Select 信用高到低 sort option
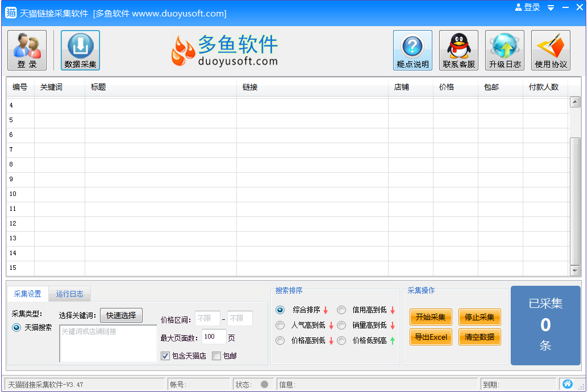The image size is (588, 392). click(341, 310)
